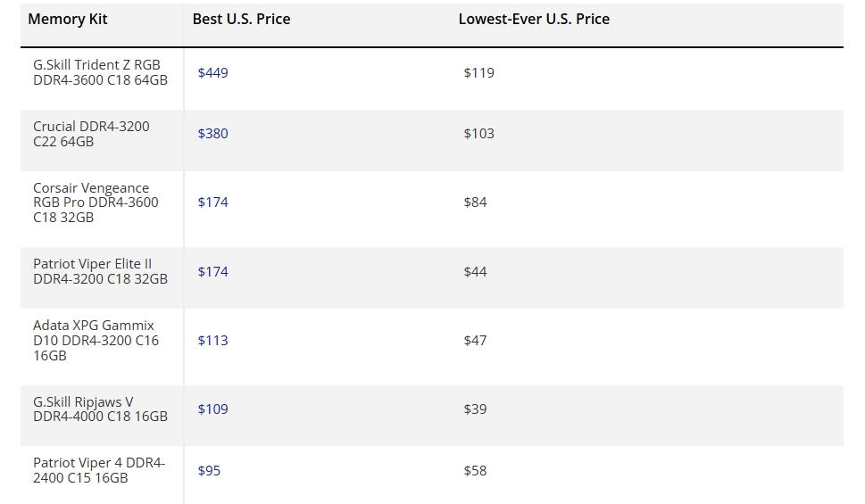Image resolution: width=865 pixels, height=504 pixels.
Task: Click the Corsair Vengeance RGB Pro kit name
Action: (96, 202)
